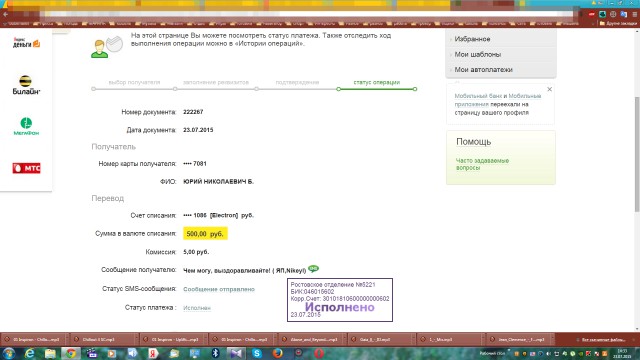Show the taskbar clock and date
640x360 pixels.
[622, 353]
